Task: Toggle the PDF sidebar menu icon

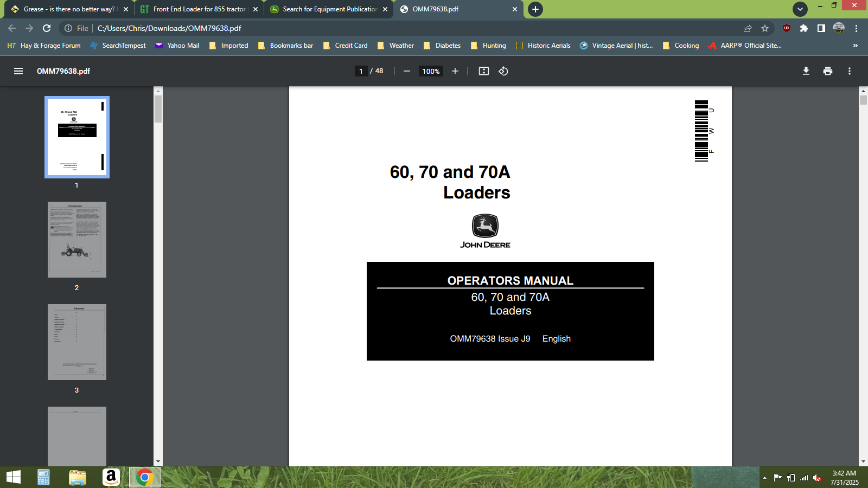Action: [x=18, y=71]
